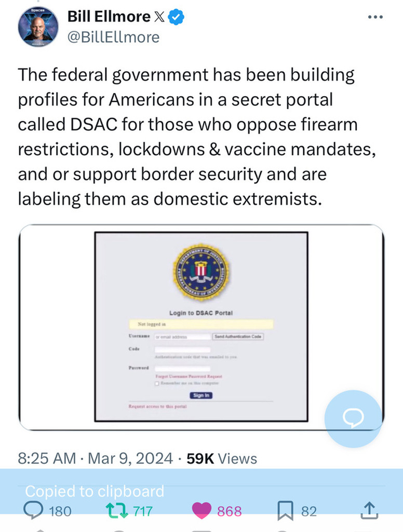Viewport: 403px width, 532px height.
Task: Toggle the bookmark icon for this post
Action: (x=286, y=511)
